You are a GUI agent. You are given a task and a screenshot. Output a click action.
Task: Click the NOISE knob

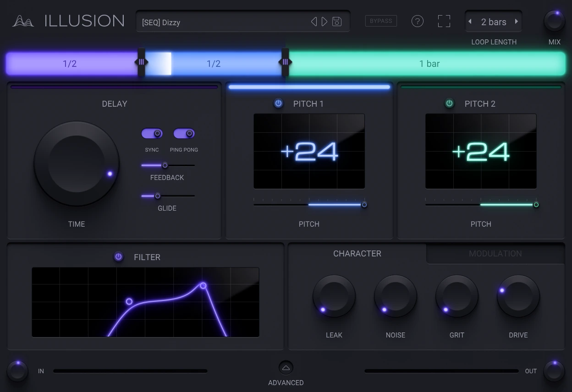click(396, 296)
